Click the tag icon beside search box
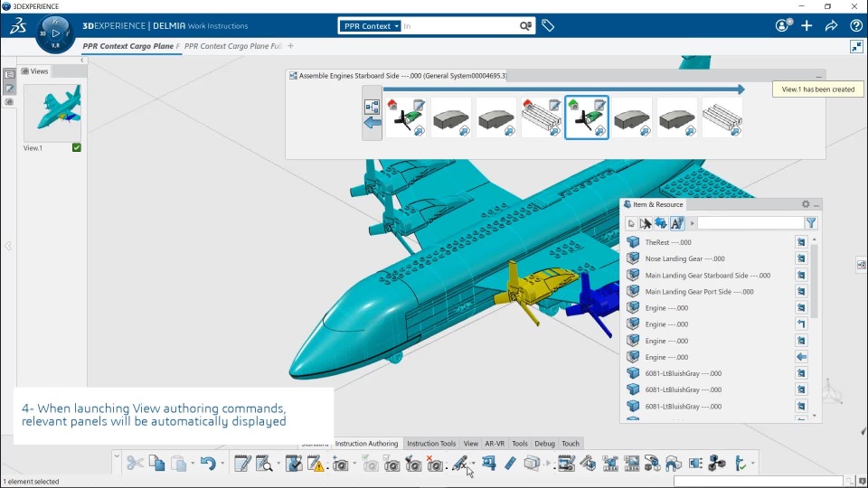 point(548,25)
